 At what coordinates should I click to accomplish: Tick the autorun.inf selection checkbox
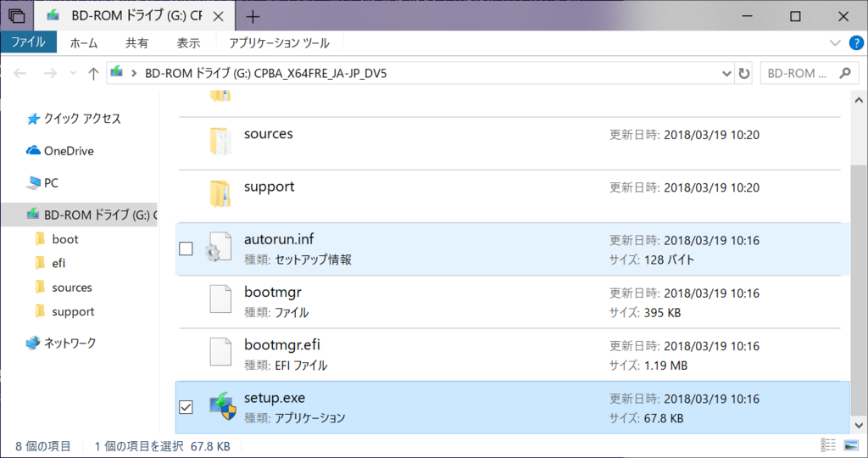coord(186,249)
